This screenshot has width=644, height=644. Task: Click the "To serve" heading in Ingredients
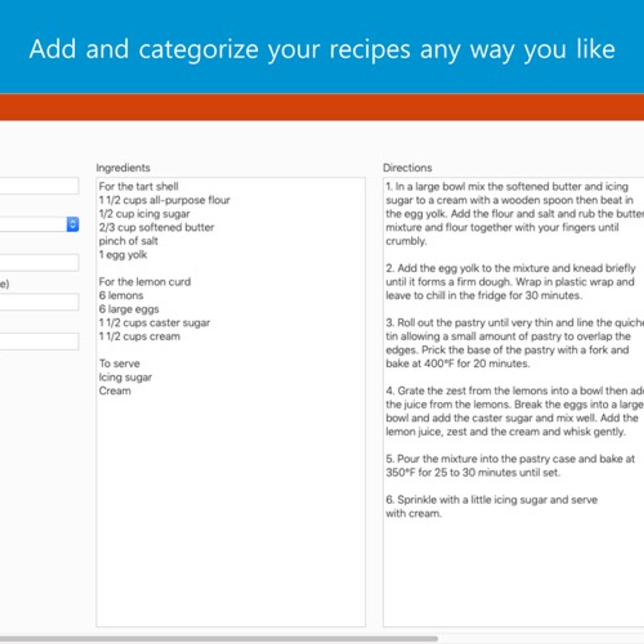pyautogui.click(x=120, y=363)
